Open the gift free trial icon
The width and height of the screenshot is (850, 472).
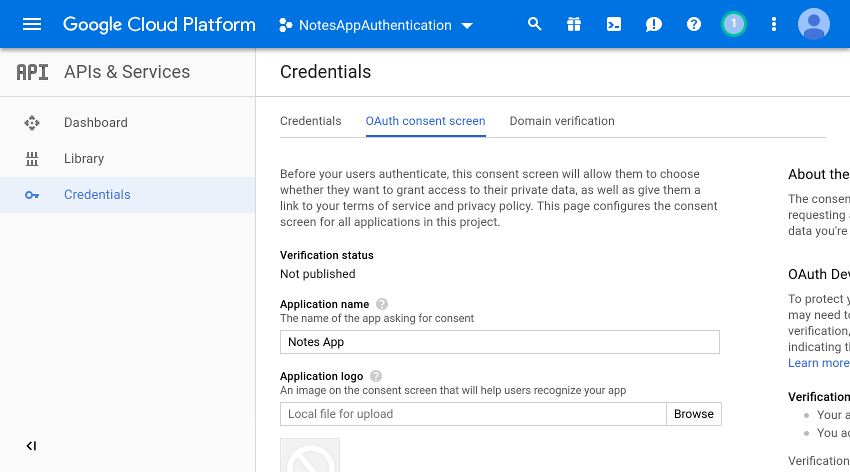pos(574,24)
